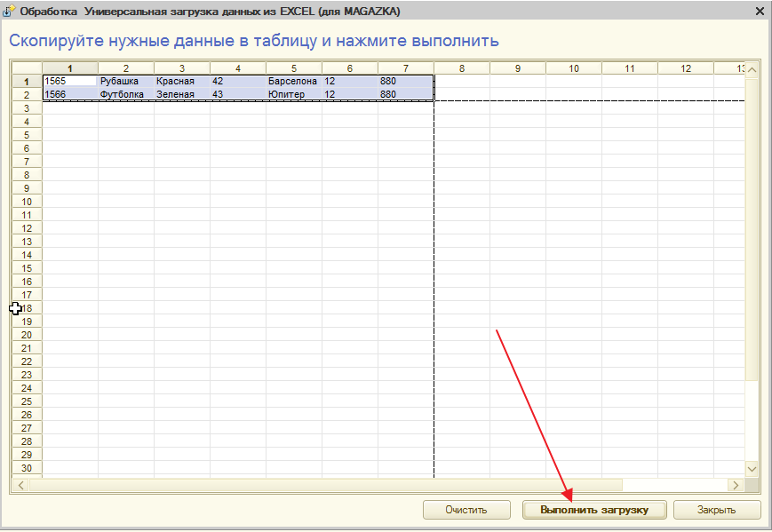Viewport: 772px width, 532px height.
Task: Click the Очистить button
Action: coord(466,510)
